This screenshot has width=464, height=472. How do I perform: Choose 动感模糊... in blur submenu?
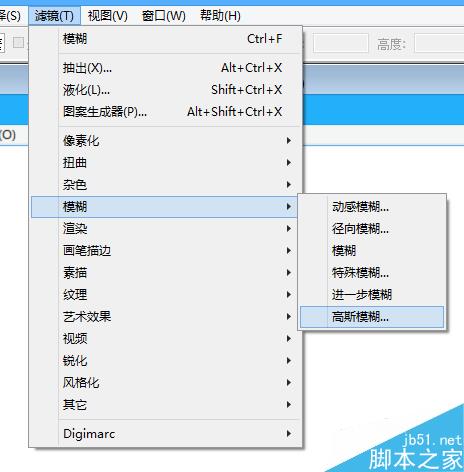pos(372,207)
